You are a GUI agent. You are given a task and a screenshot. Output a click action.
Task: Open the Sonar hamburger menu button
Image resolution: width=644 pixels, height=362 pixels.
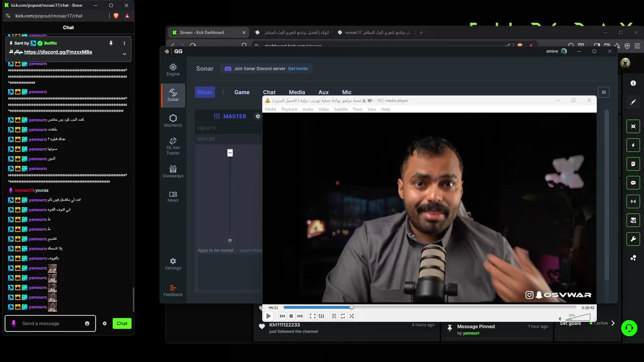click(604, 92)
